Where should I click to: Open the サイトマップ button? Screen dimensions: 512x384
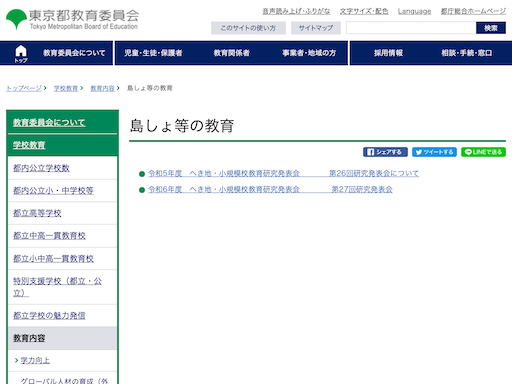[x=316, y=28]
